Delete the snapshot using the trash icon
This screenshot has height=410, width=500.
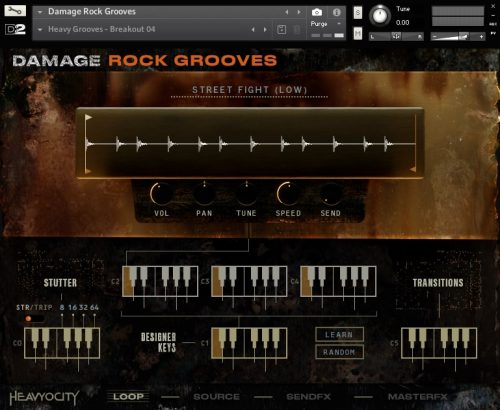[297, 29]
